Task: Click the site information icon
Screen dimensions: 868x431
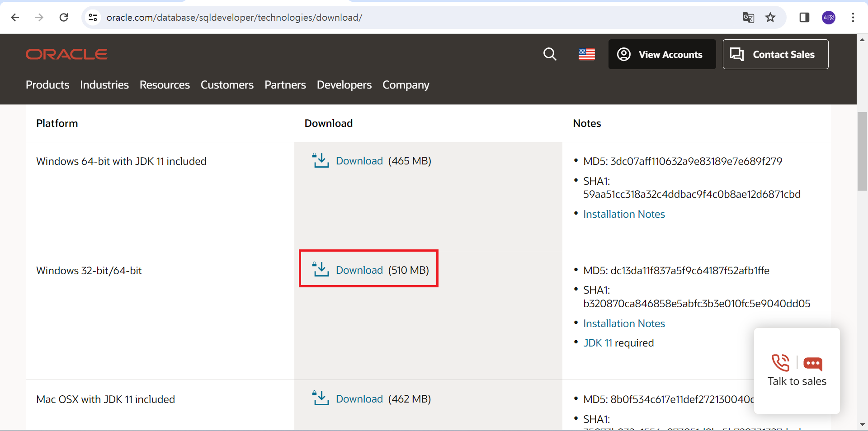Action: 93,17
